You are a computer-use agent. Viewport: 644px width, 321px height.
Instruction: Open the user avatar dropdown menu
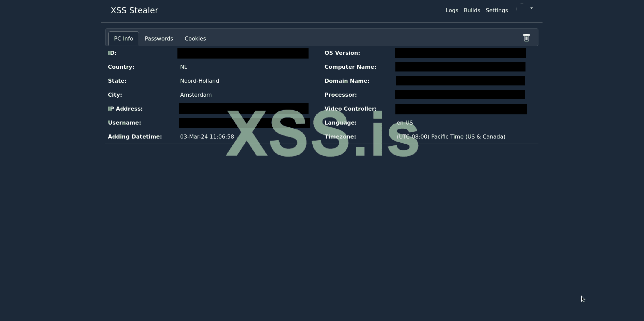[x=524, y=9]
